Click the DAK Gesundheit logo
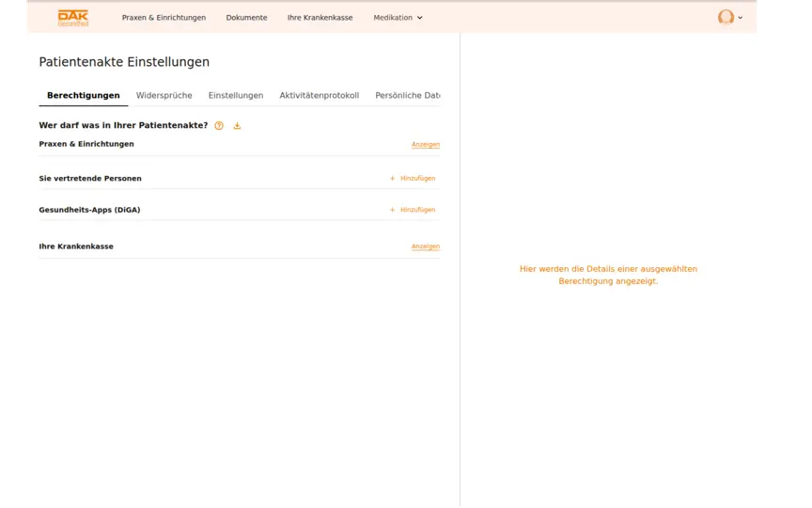This screenshot has width=812, height=508. (x=73, y=18)
